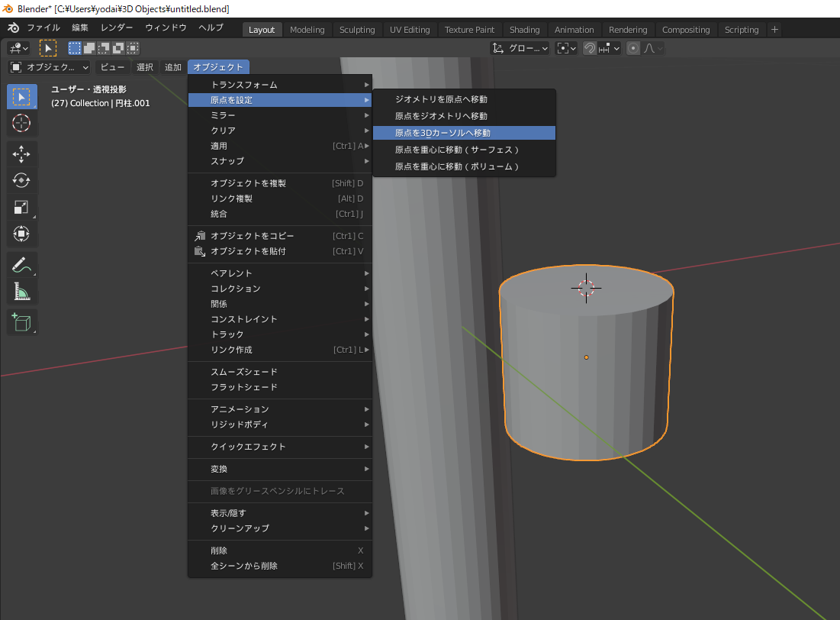
Task: Open transform orientation Global dropdown
Action: [x=520, y=48]
